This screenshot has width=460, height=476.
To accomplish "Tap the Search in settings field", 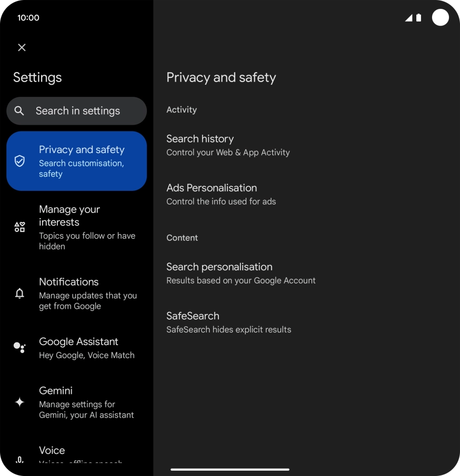I will [x=76, y=110].
